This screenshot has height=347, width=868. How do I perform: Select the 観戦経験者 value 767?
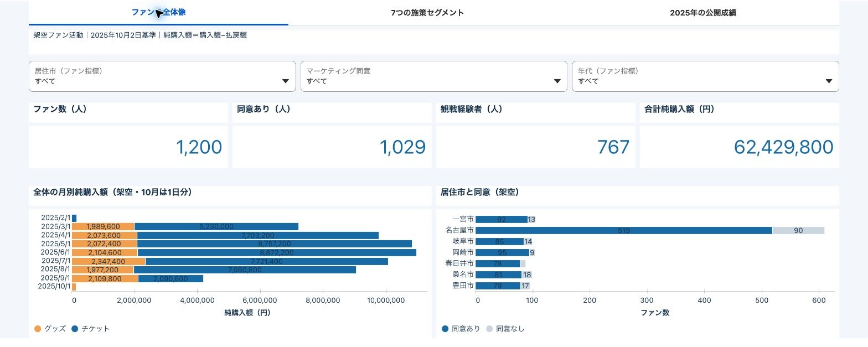[613, 147]
